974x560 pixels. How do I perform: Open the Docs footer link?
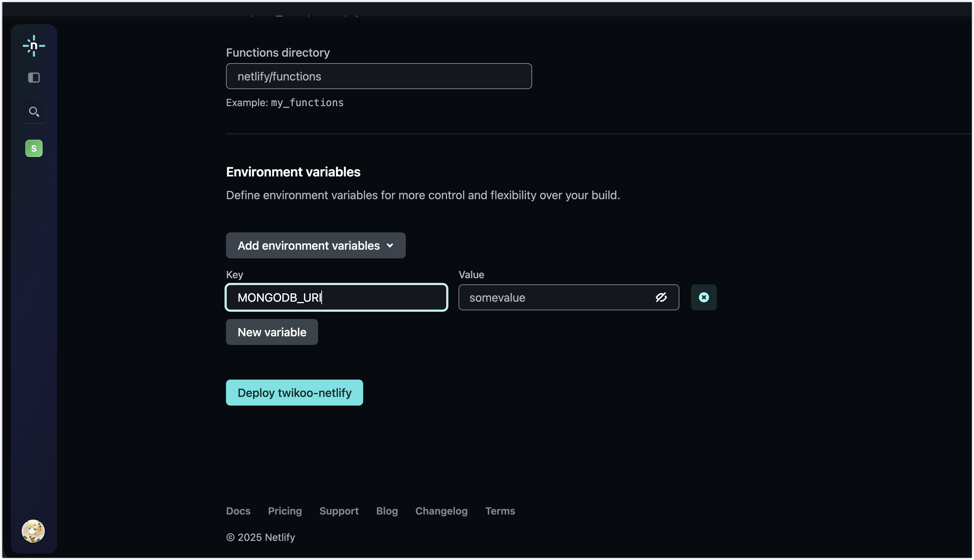click(x=238, y=511)
